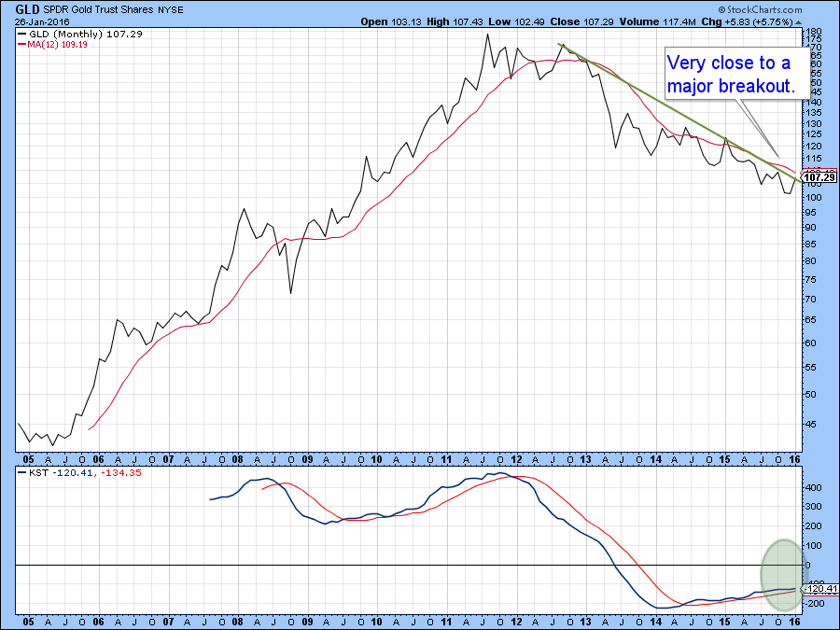Open the StockCharts.com copyright link
Viewport: 840px width, 630px height.
click(760, 9)
